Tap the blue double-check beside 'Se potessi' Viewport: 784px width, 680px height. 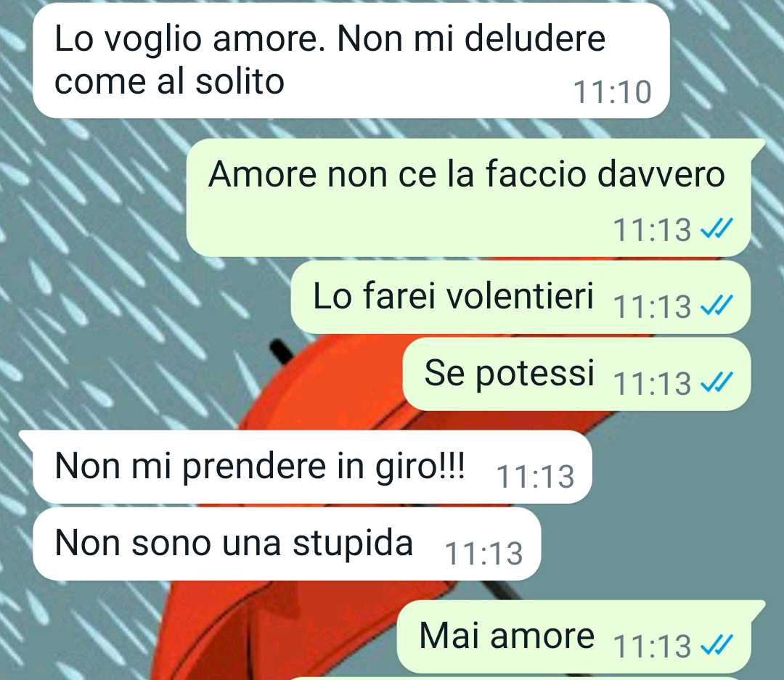716,382
